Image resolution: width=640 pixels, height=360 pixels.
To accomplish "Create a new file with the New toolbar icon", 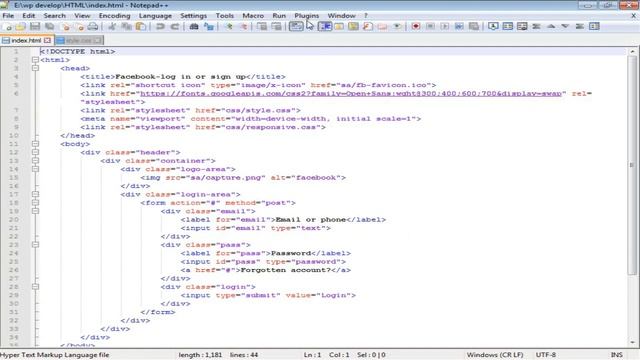I will 7,27.
